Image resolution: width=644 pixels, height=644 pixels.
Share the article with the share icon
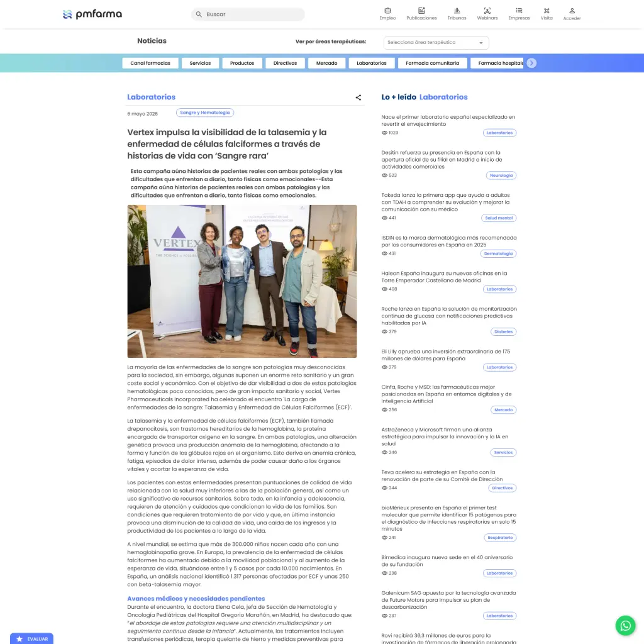(358, 97)
